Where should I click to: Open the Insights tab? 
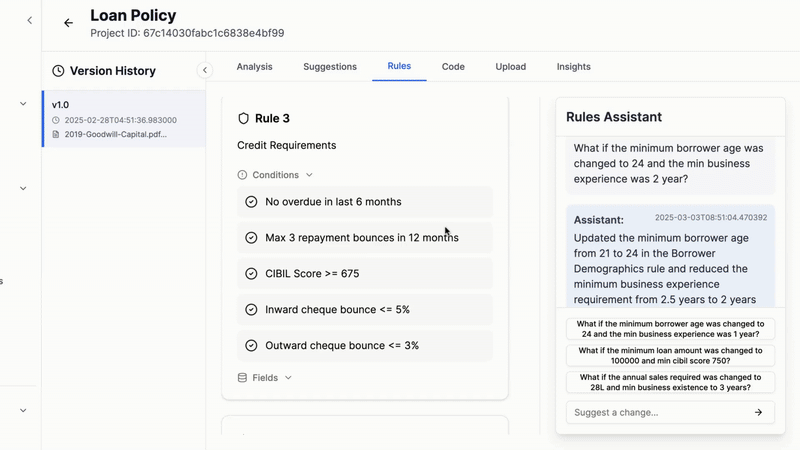click(x=573, y=67)
